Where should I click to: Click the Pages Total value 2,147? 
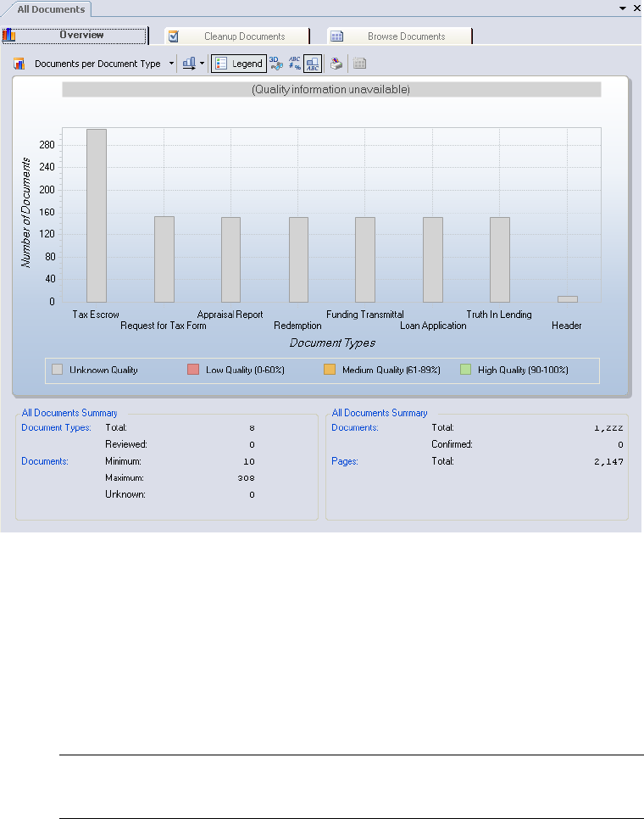[608, 462]
